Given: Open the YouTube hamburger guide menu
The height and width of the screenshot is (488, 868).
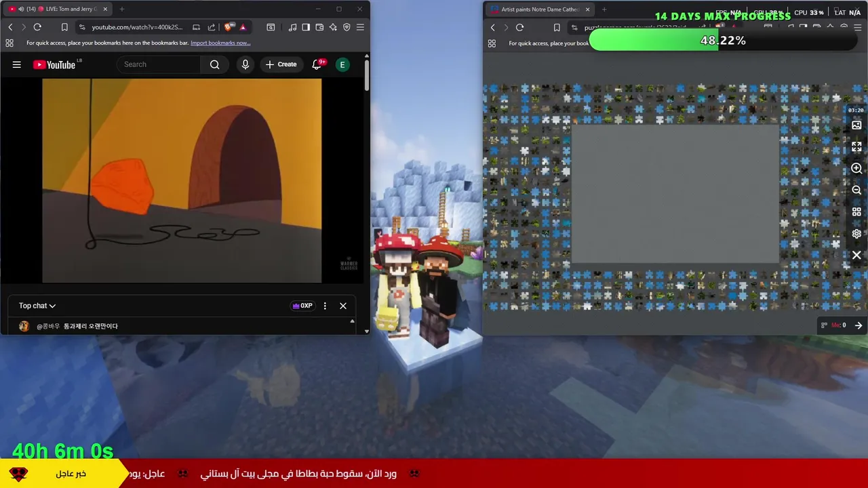Looking at the screenshot, I should tap(17, 64).
